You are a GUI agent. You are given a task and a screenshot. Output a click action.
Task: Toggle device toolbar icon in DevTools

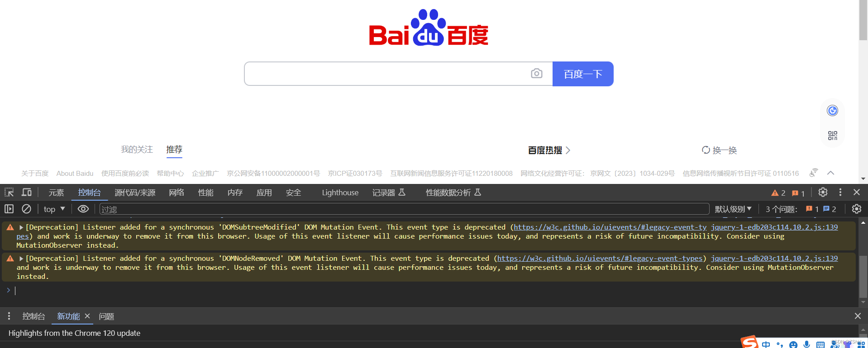pos(27,193)
